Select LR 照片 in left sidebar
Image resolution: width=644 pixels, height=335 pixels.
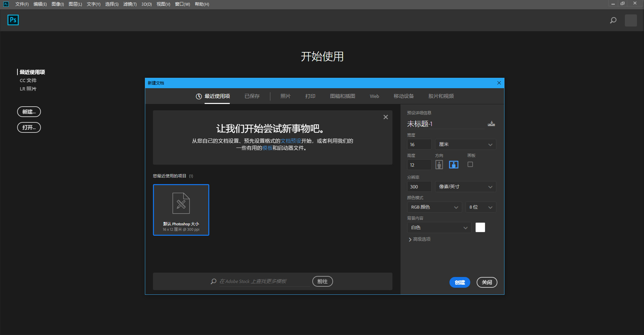click(28, 89)
